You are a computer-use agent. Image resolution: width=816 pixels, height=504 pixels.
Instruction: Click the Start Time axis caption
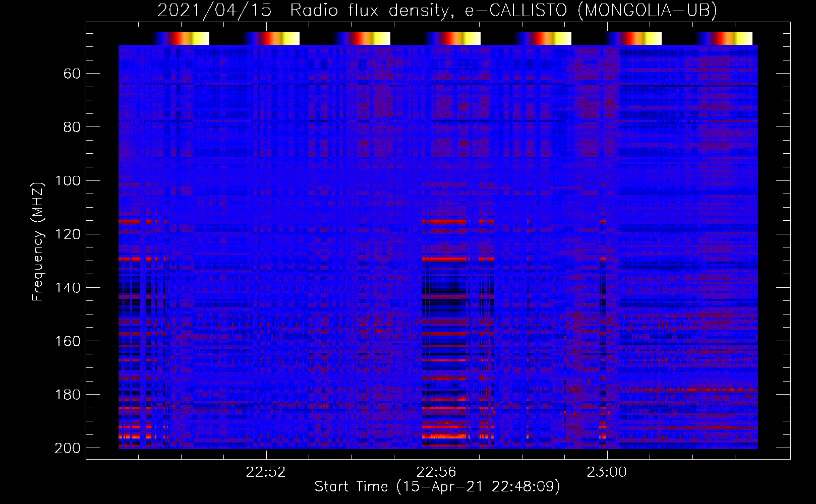[437, 487]
